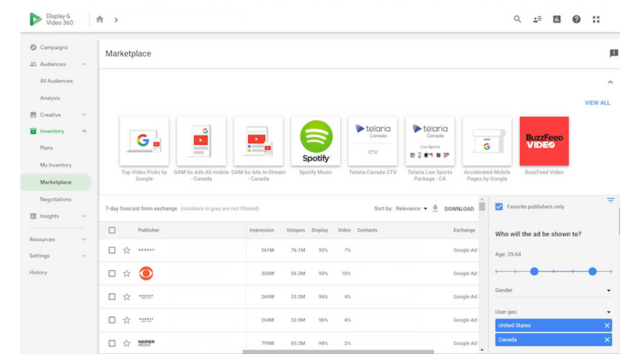Go to home via house icon
Screen dimensions: 640x360
tap(100, 19)
